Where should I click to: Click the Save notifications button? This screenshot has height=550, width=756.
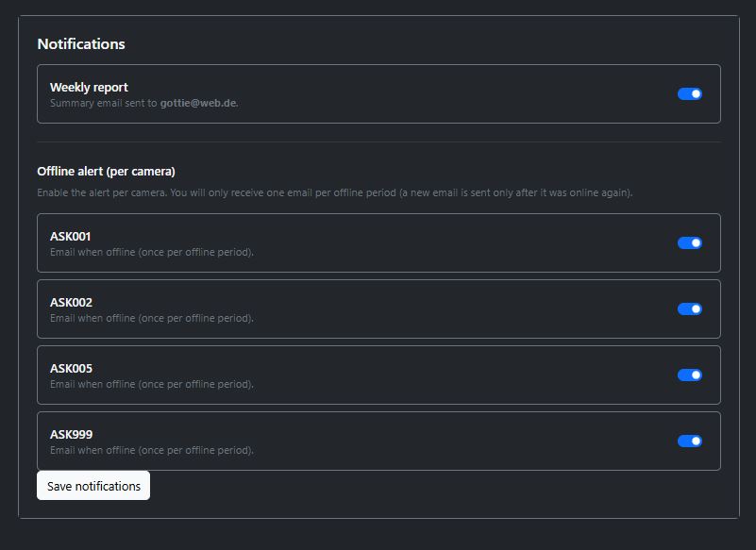[x=92, y=485]
